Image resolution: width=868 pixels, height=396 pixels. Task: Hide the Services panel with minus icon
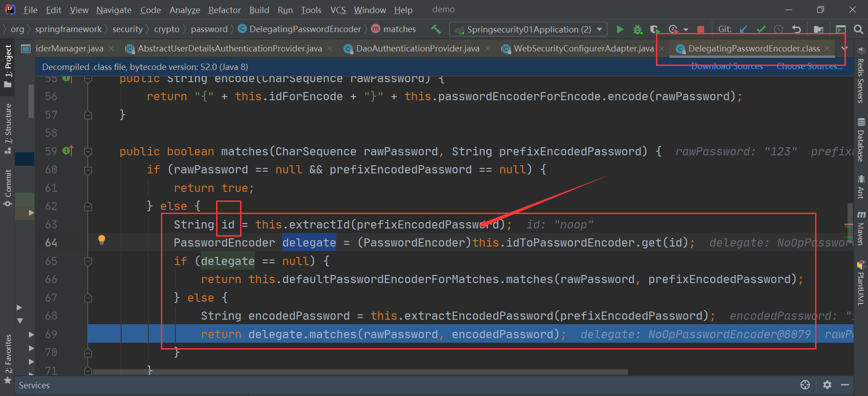(845, 385)
